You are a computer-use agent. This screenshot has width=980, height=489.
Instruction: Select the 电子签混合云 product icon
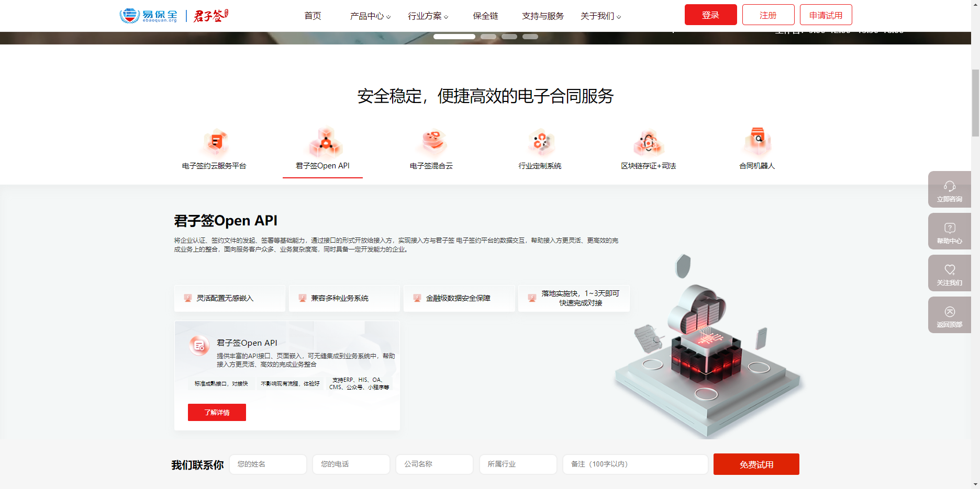[x=433, y=142]
